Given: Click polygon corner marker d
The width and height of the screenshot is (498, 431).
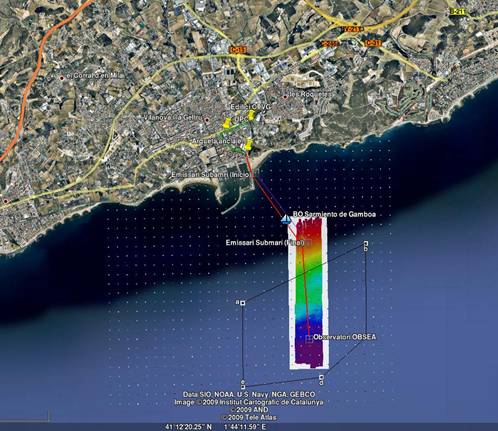Looking at the screenshot, I should (321, 377).
